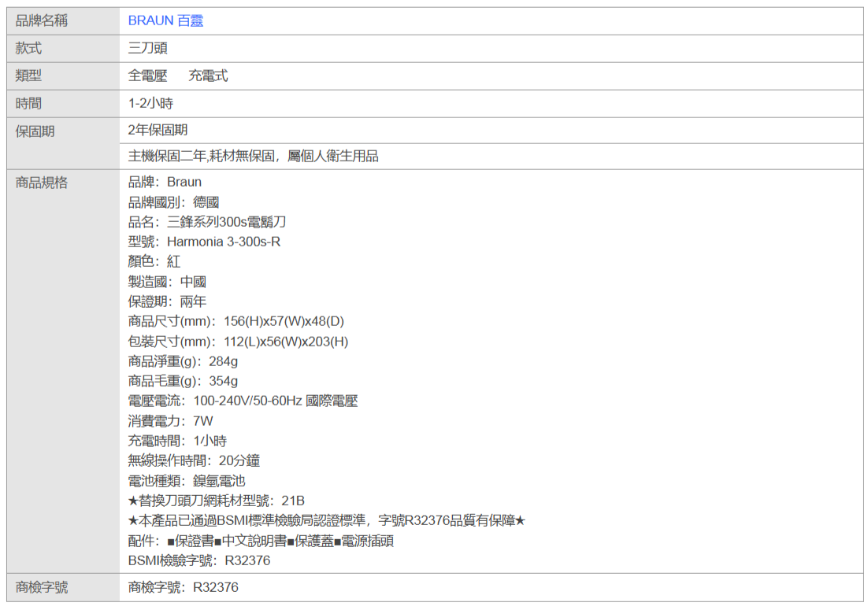Click the 類型 row label

pos(29,76)
